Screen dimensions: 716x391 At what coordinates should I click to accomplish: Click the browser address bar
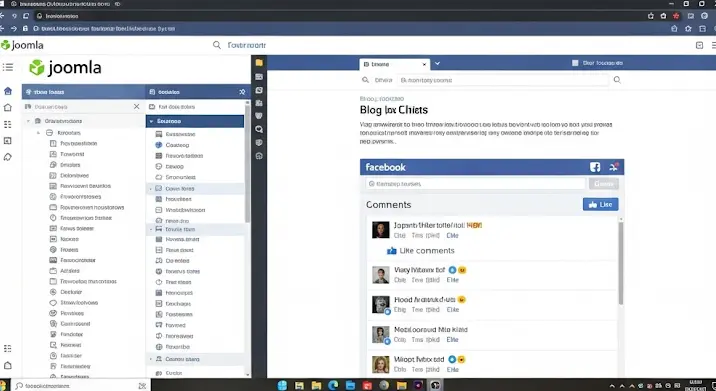click(338, 16)
